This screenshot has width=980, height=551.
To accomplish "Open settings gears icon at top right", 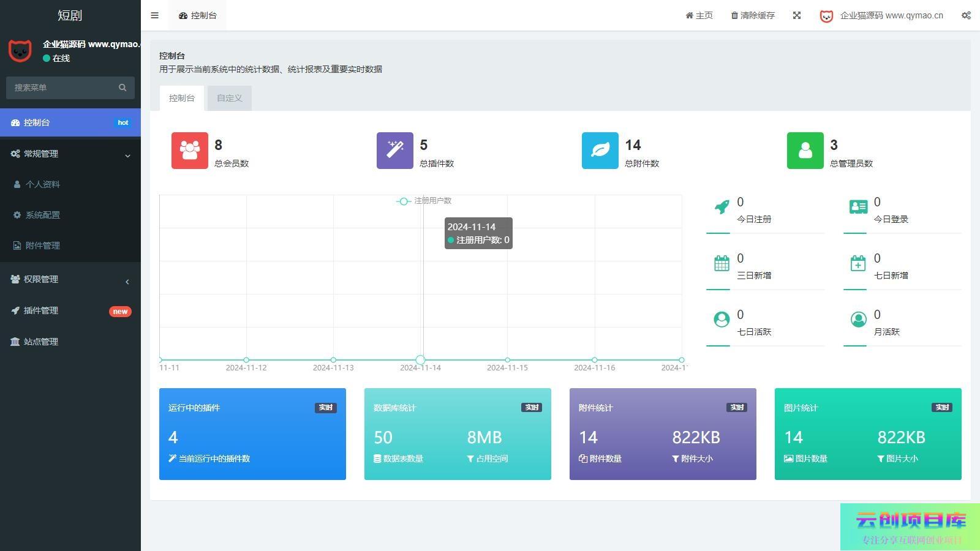I will click(966, 15).
